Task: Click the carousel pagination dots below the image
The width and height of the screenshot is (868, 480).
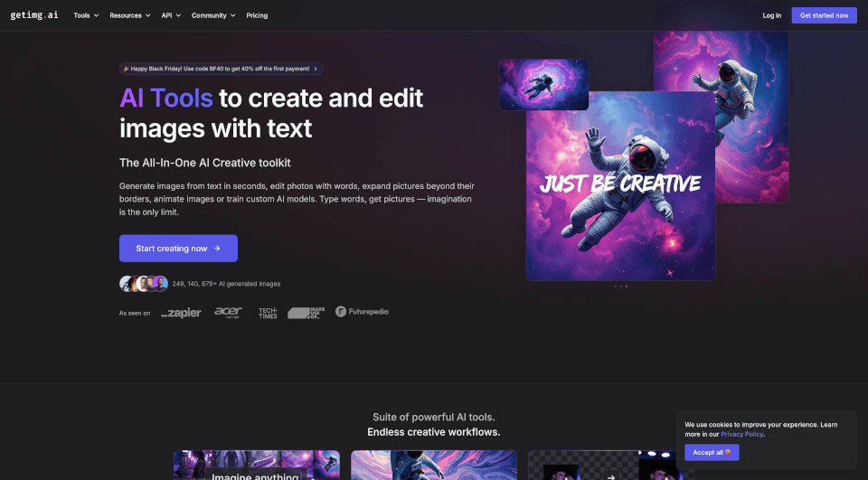Action: pos(621,287)
